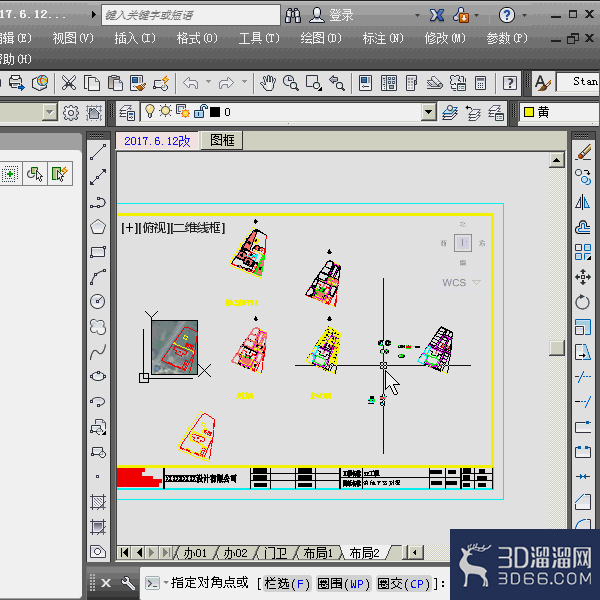Click the Cut scissors icon

(x=69, y=83)
